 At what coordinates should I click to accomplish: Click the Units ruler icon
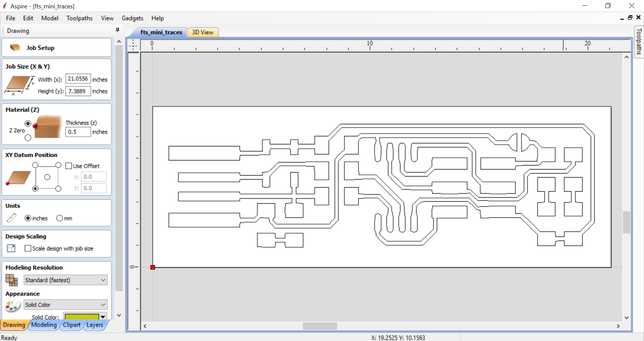click(x=11, y=218)
